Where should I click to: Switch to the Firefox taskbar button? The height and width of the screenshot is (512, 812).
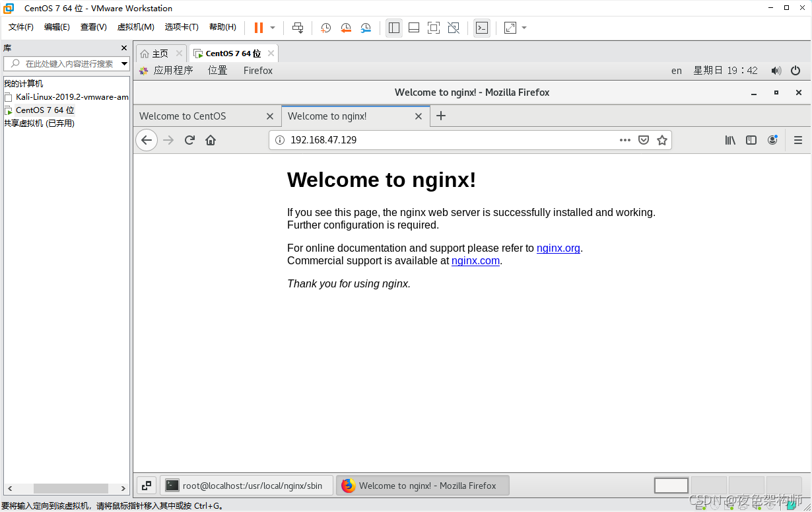pyautogui.click(x=423, y=486)
